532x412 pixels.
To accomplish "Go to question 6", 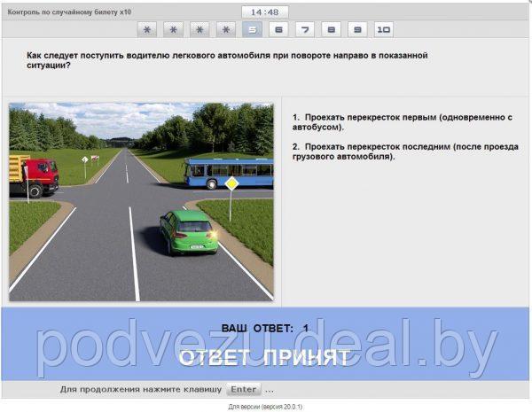I will coord(278,29).
